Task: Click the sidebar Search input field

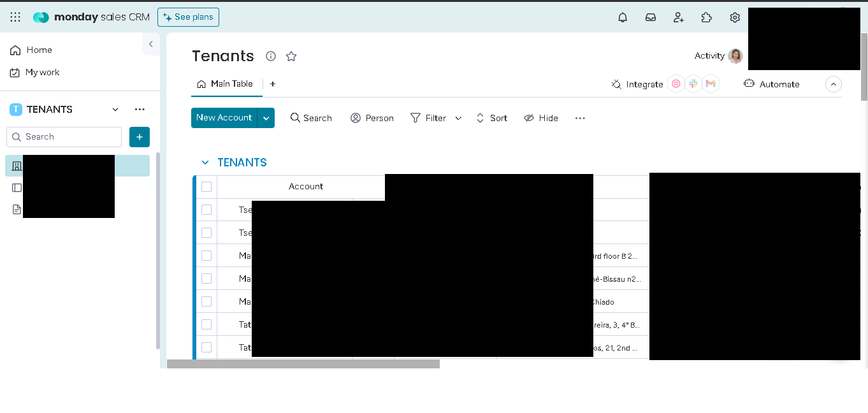Action: pyautogui.click(x=64, y=137)
